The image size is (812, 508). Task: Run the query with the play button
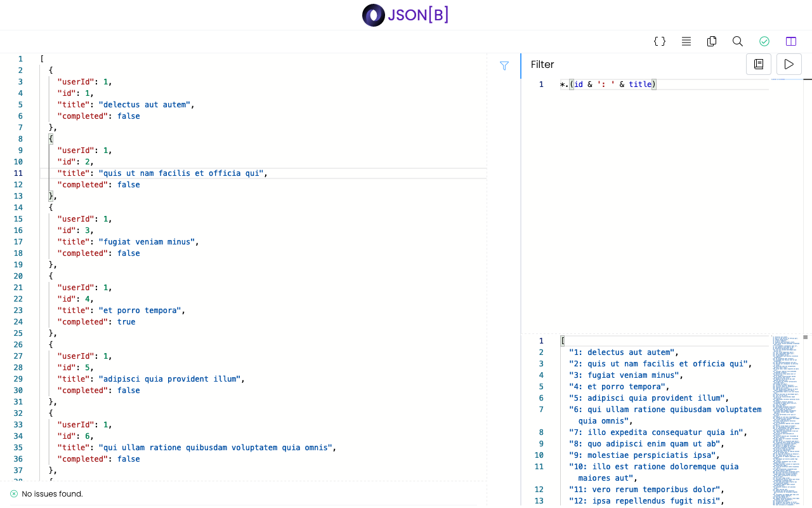click(x=789, y=63)
